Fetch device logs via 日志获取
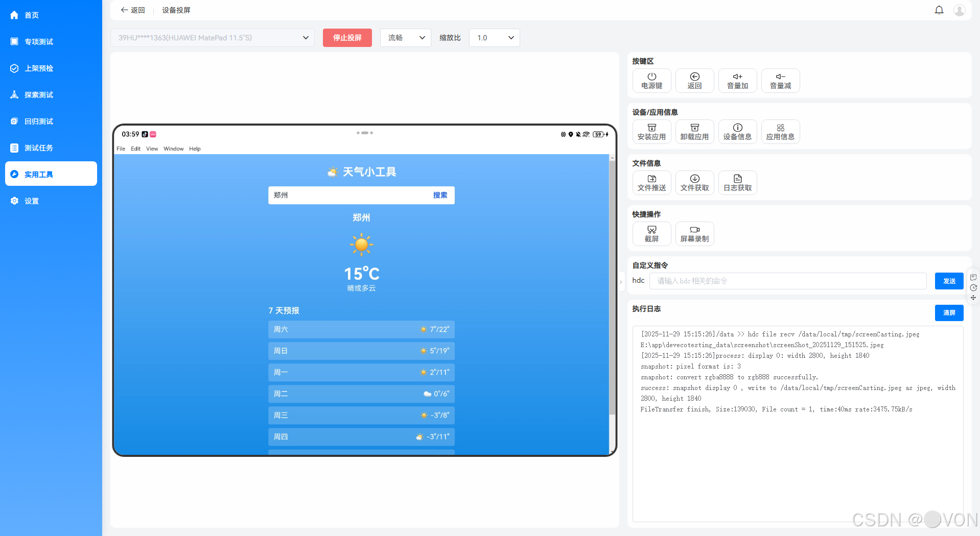This screenshot has width=980, height=536. click(x=737, y=182)
